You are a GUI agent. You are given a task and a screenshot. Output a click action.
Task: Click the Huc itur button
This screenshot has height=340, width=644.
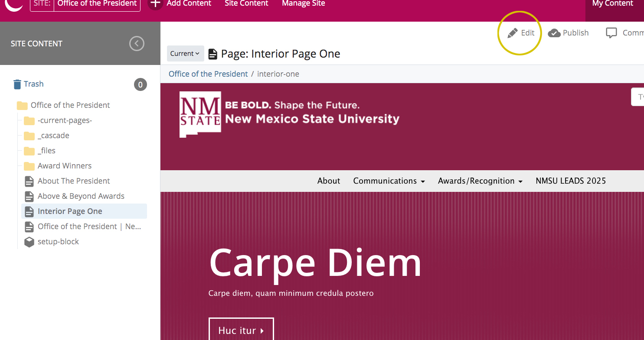[241, 330]
